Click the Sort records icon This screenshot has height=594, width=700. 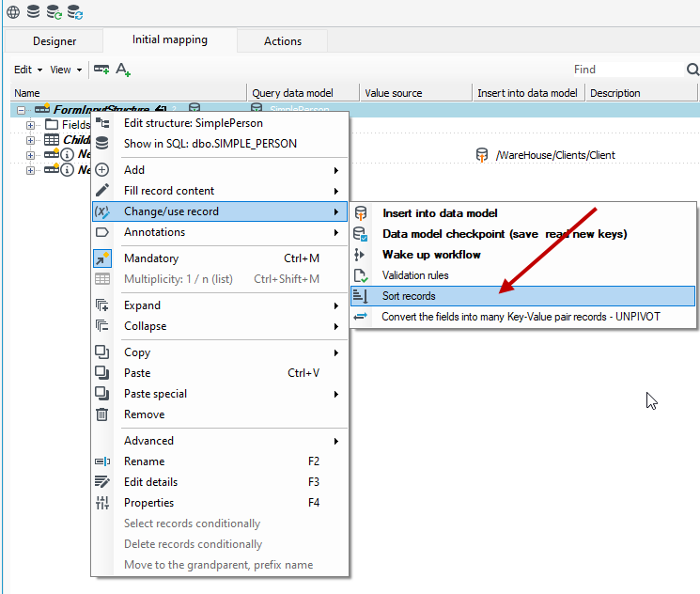tap(360, 296)
